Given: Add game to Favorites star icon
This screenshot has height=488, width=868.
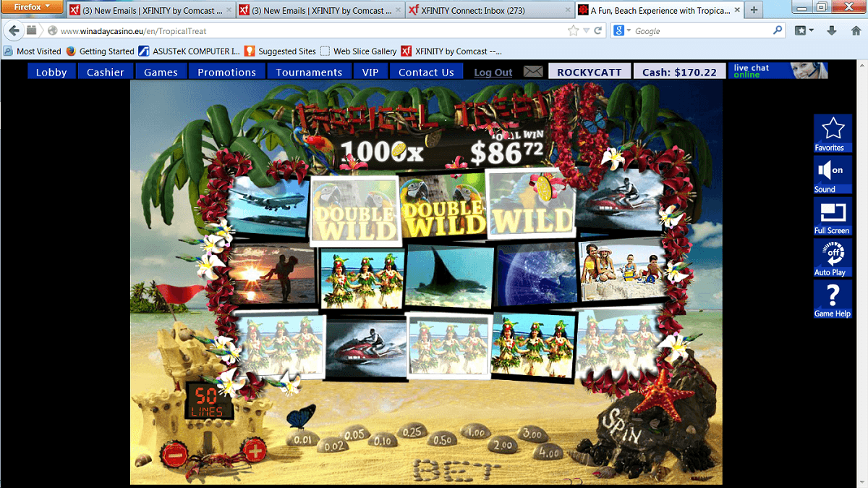Looking at the screenshot, I should point(833,133).
